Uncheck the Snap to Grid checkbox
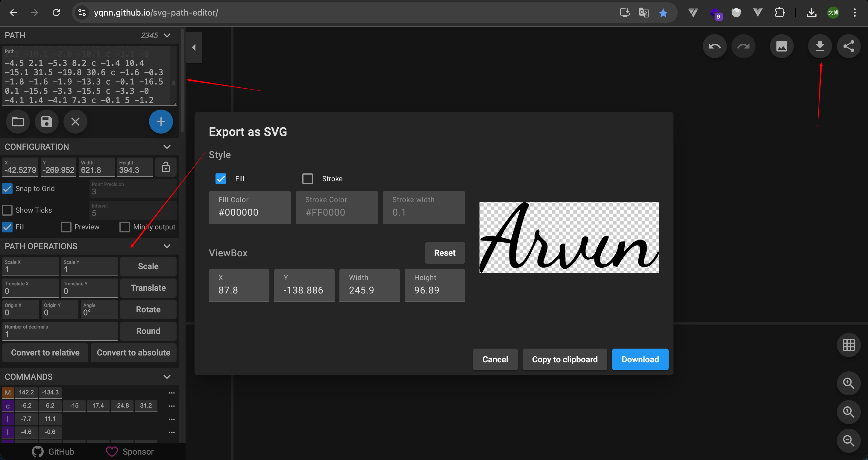 click(x=7, y=188)
